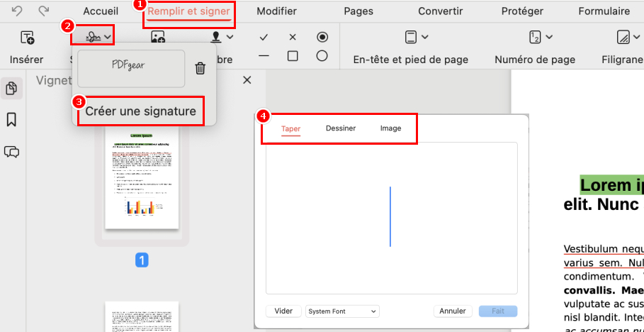This screenshot has width=644, height=332.
Task: Click the insert image icon
Action: (x=158, y=38)
